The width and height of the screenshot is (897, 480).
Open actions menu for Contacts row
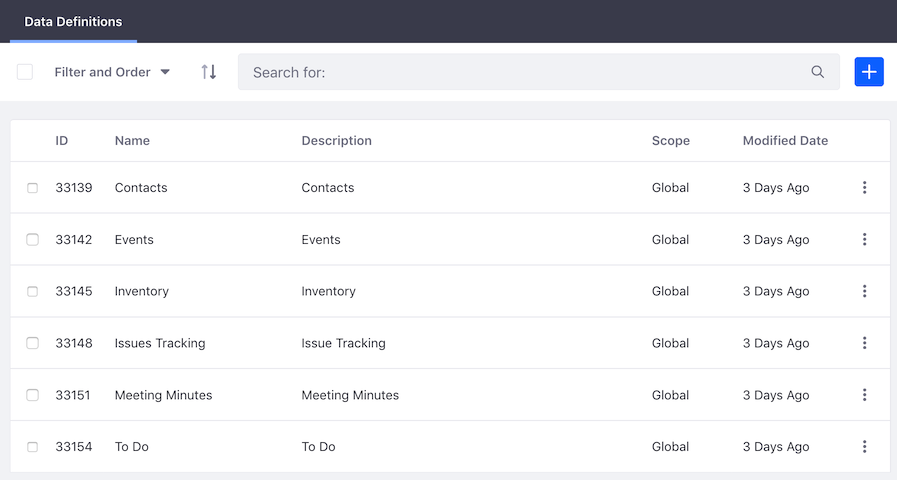[864, 188]
